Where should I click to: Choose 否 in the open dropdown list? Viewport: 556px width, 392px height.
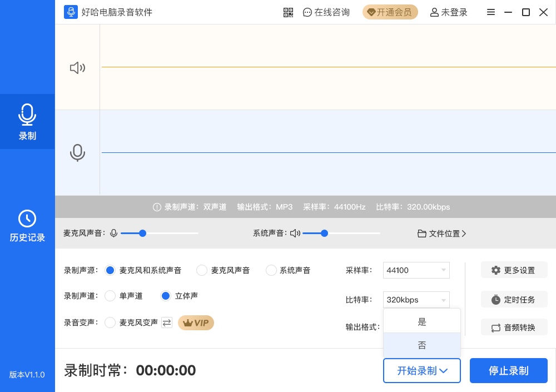[421, 345]
